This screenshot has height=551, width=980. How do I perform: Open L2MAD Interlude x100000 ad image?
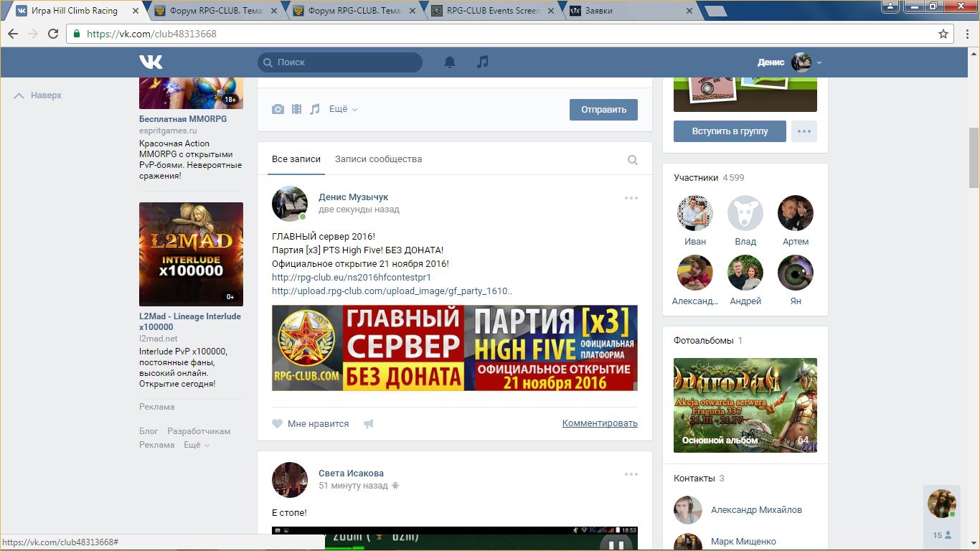click(191, 254)
